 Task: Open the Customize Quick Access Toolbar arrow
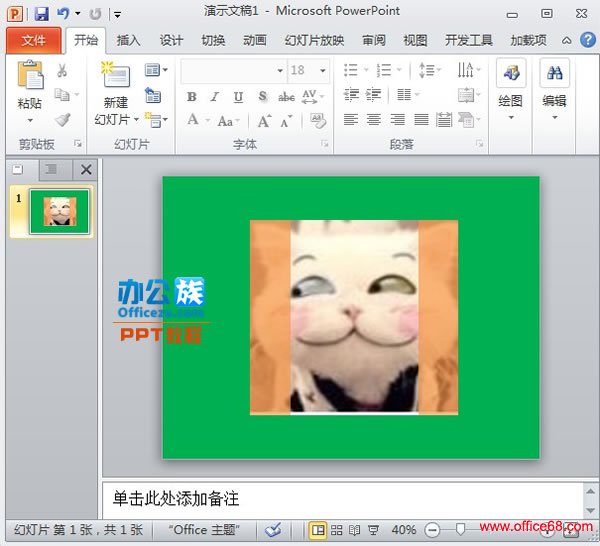pyautogui.click(x=117, y=15)
